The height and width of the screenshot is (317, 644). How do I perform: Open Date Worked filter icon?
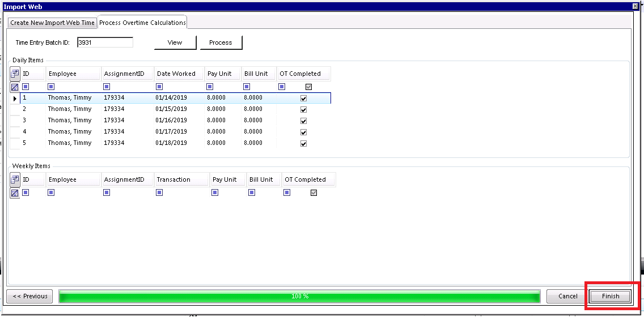click(x=159, y=87)
